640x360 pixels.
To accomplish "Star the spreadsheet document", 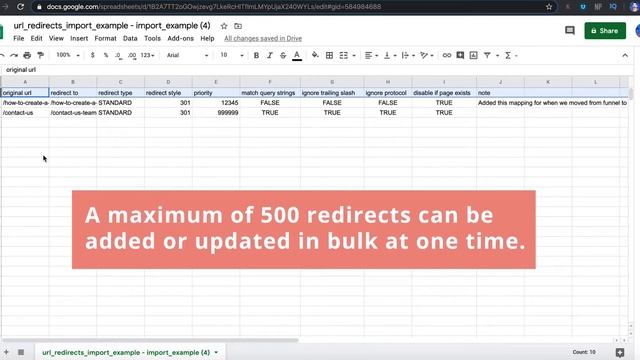I will click(x=224, y=26).
